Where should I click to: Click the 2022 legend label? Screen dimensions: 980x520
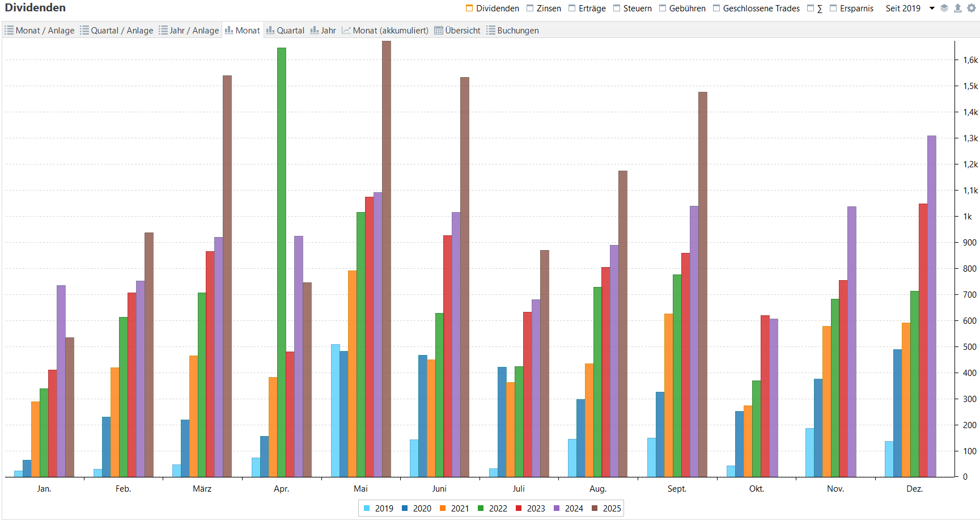498,509
